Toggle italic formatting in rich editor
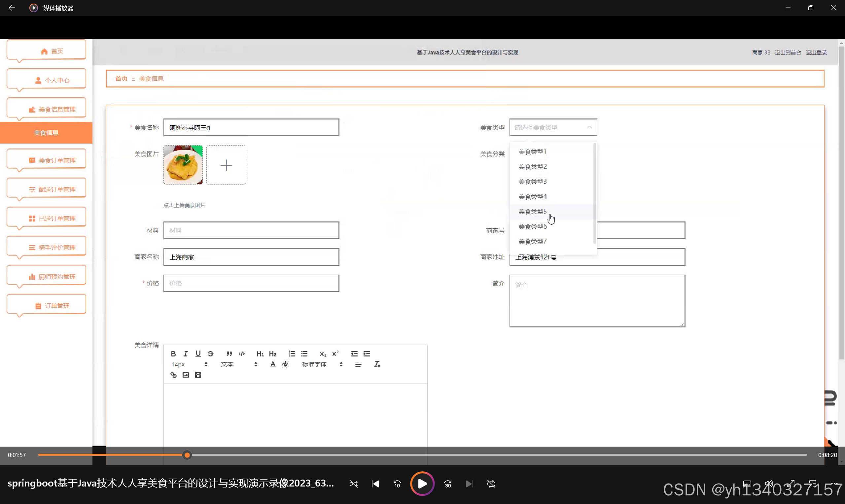This screenshot has width=845, height=504. point(186,354)
